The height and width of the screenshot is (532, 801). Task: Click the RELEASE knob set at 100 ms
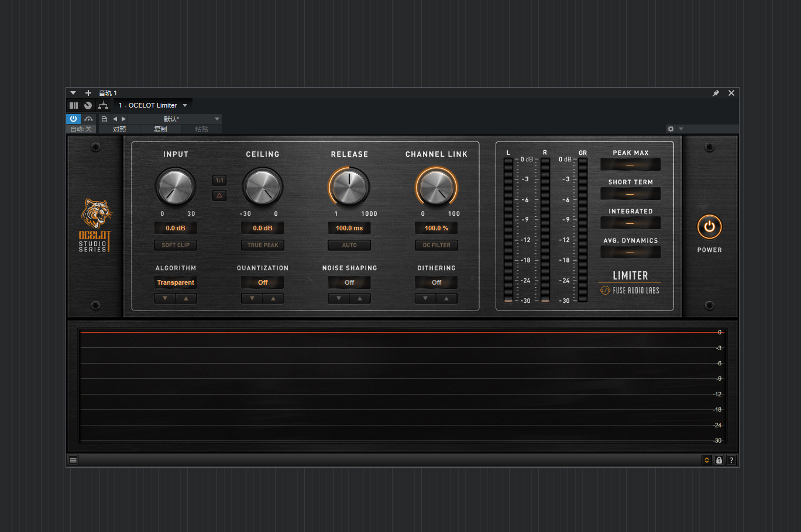click(349, 186)
